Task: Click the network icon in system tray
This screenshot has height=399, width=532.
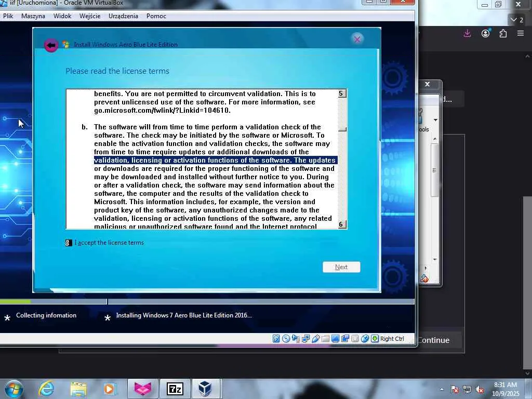Action: tap(467, 390)
